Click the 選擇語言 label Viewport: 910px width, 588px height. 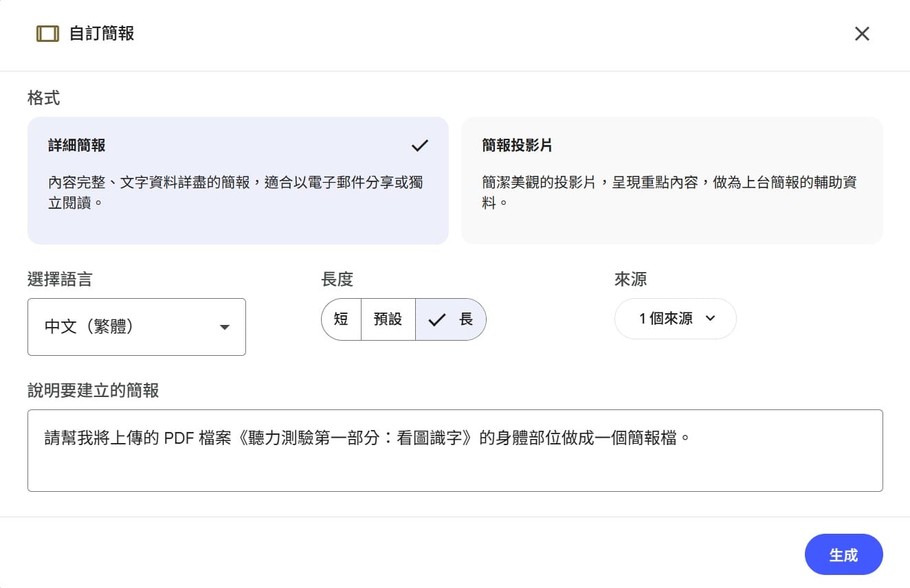tap(60, 280)
